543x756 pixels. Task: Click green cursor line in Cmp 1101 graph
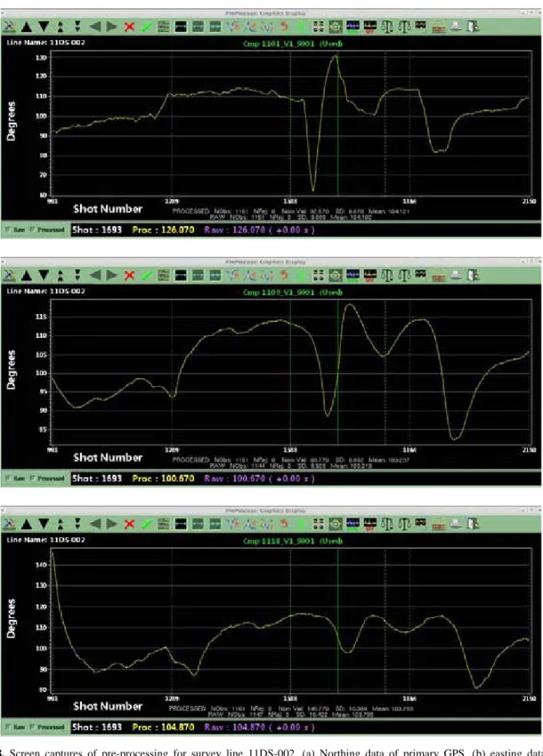pyautogui.click(x=337, y=123)
